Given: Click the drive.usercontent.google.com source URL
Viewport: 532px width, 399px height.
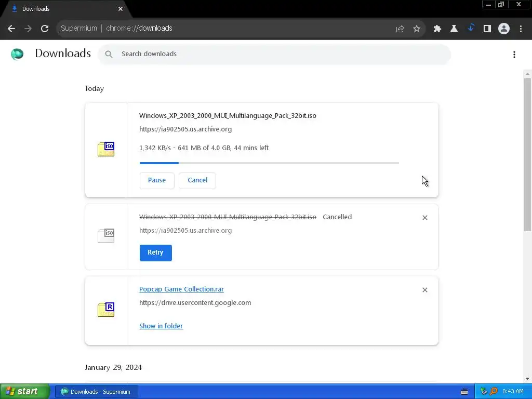Looking at the screenshot, I should click(195, 303).
